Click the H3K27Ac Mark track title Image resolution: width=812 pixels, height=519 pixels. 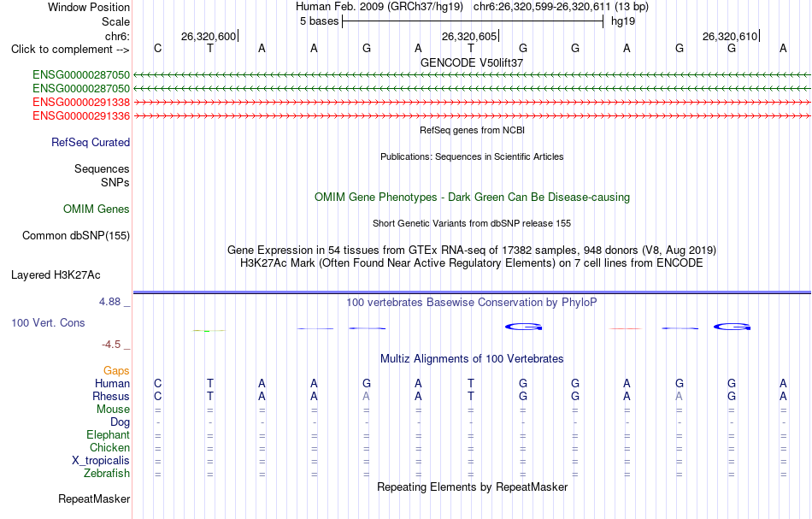tap(472, 263)
